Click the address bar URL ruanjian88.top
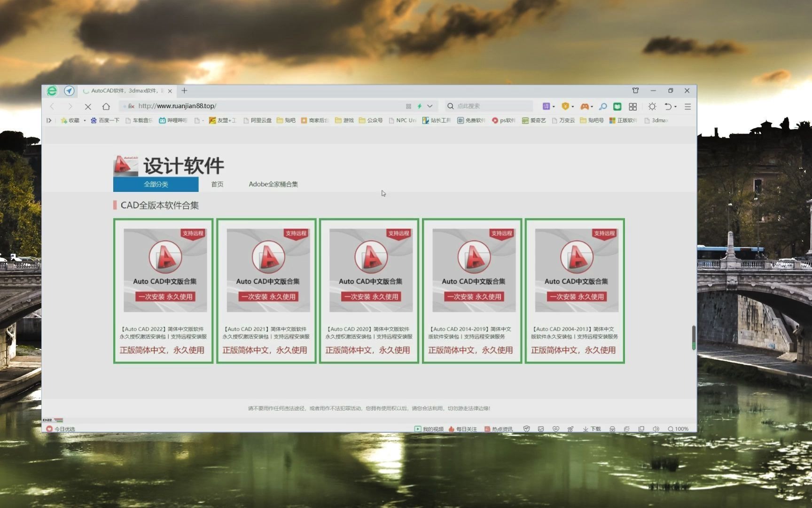The height and width of the screenshot is (508, 812). (x=177, y=106)
